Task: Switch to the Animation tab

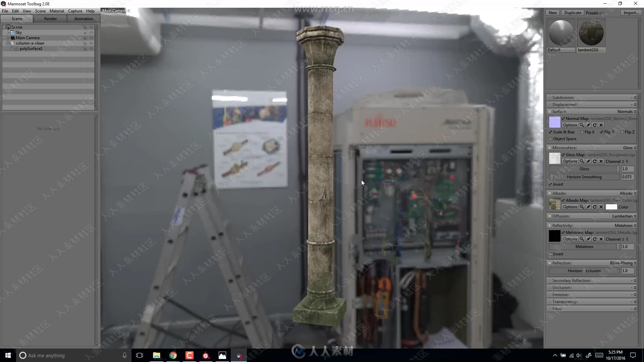Action: click(84, 19)
